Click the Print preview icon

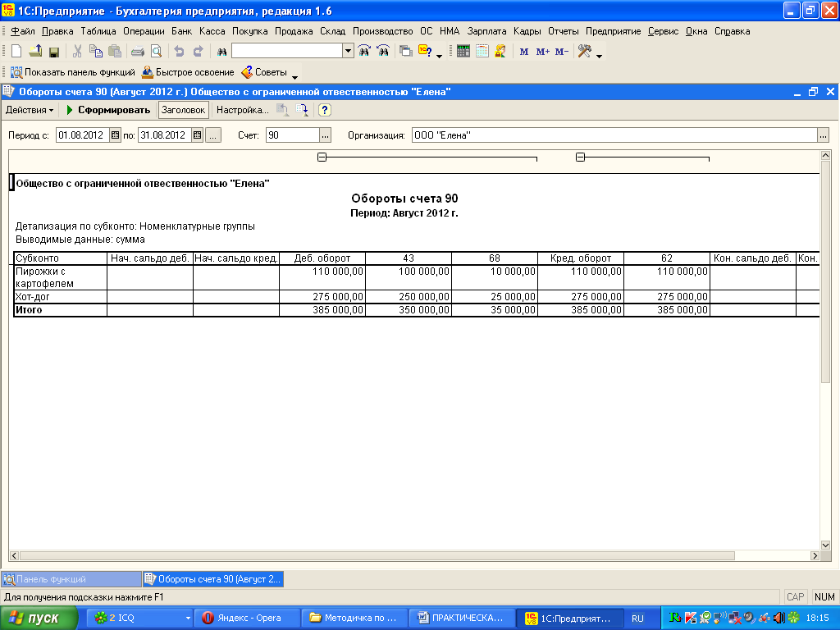tap(156, 52)
